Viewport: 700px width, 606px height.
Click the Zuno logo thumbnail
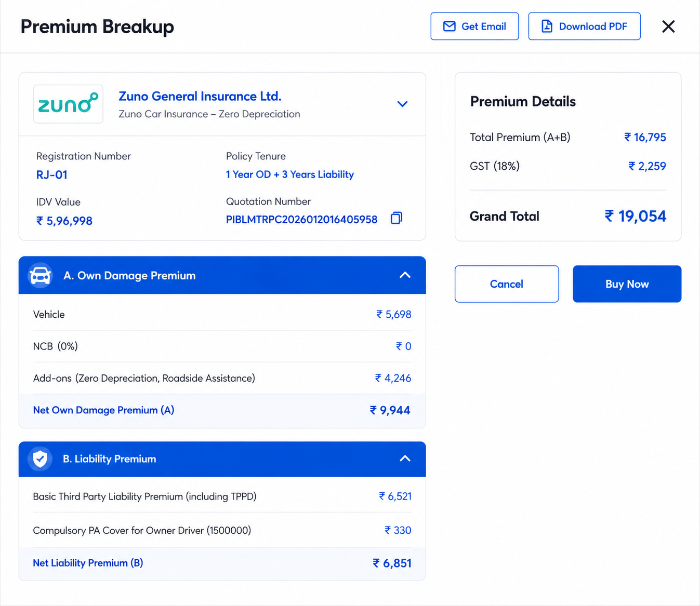68,104
